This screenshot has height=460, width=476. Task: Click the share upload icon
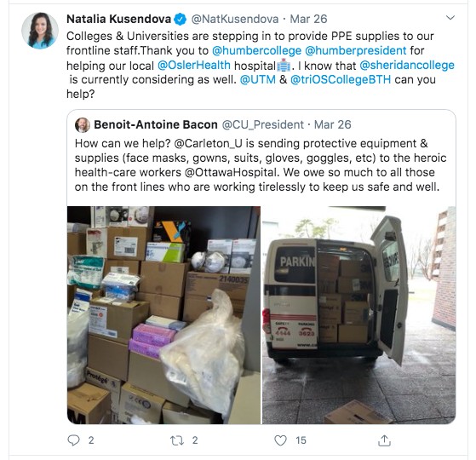[384, 440]
